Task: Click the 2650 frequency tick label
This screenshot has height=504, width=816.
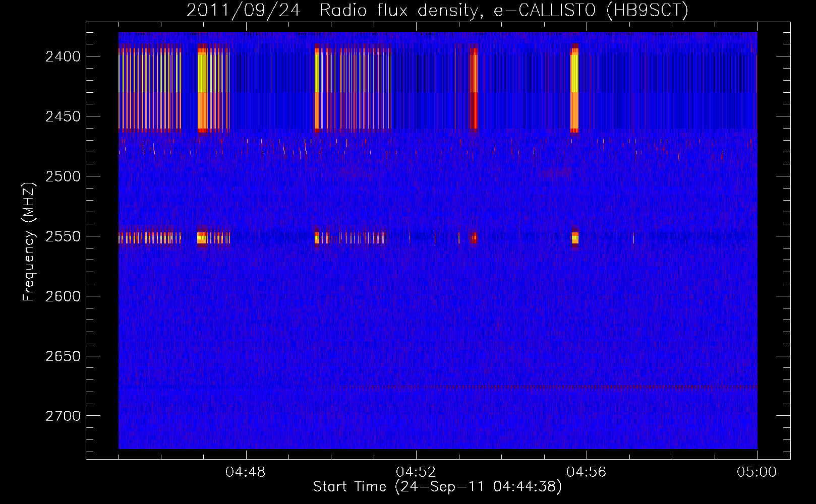Action: [63, 356]
